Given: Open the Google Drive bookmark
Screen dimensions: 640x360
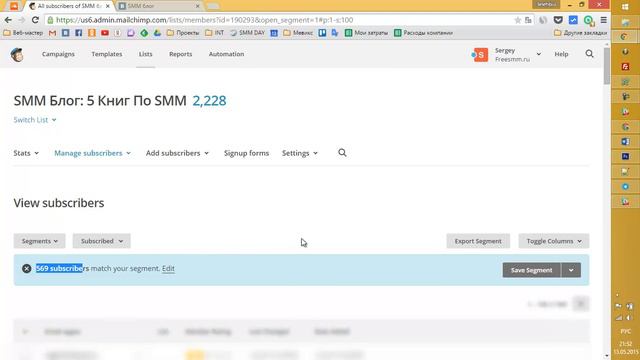Looking at the screenshot, I should pos(158,33).
